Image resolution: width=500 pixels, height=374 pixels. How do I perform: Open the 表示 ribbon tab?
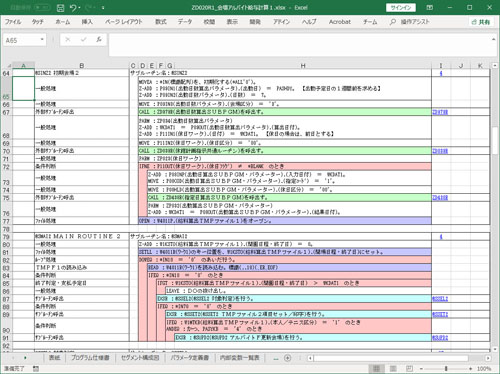click(232, 22)
